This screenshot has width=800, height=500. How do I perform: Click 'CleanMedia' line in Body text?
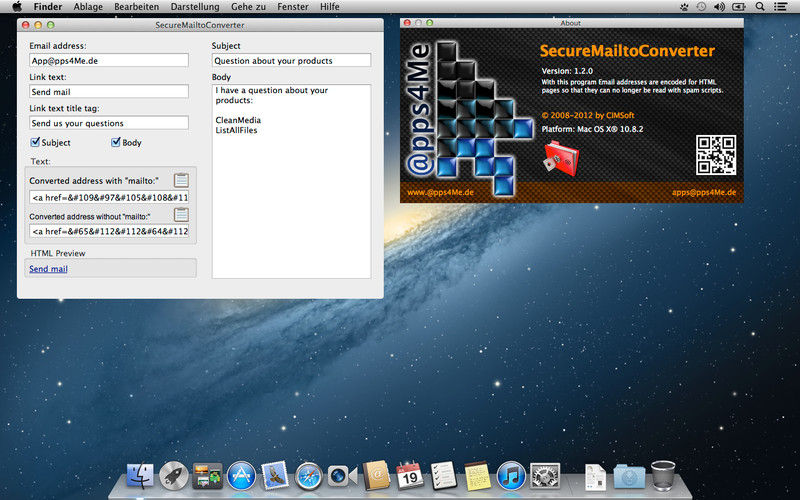pyautogui.click(x=238, y=120)
